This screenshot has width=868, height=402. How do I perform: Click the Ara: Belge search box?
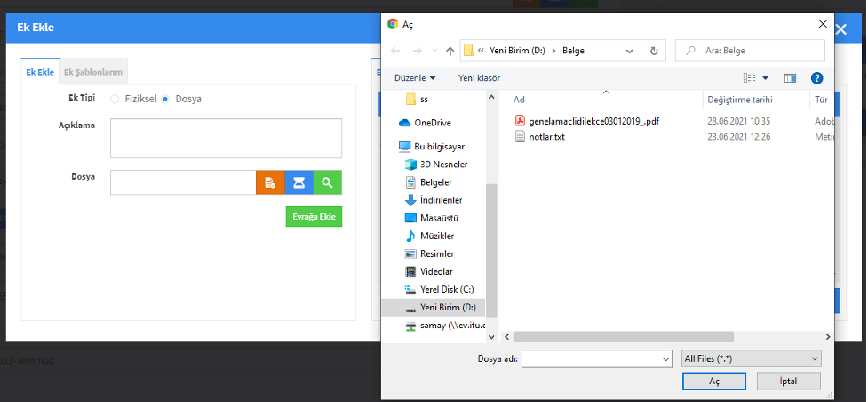(750, 51)
